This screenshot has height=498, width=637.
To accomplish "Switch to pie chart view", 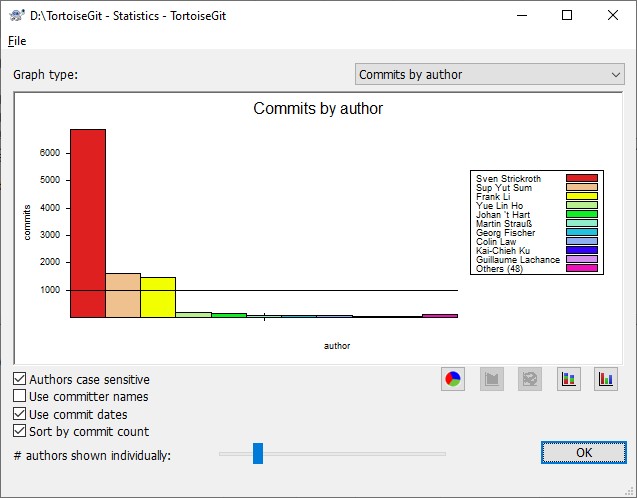I will click(x=453, y=379).
